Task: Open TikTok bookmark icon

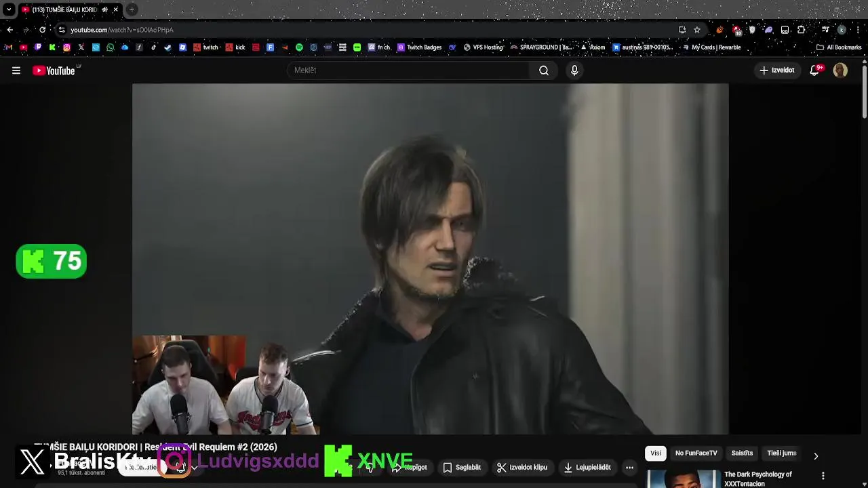Action: [x=154, y=47]
